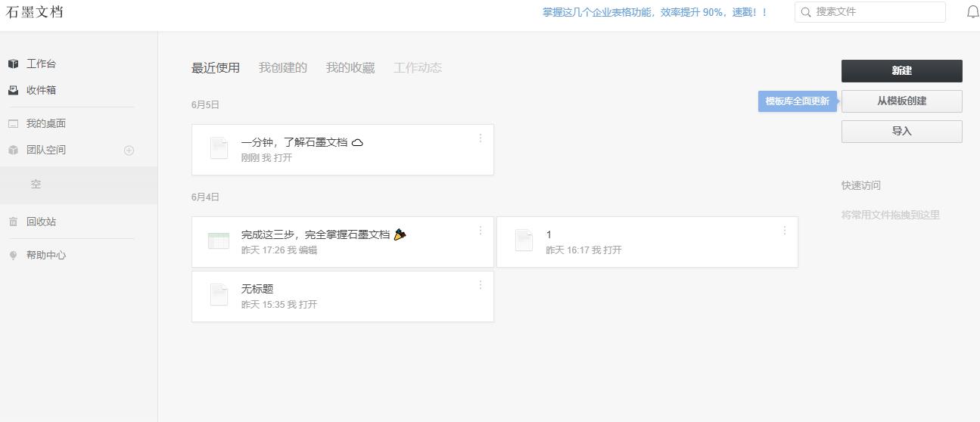Open more options for 完成这三步 spreadsheet
Screen dimensions: 980x422
pos(481,231)
